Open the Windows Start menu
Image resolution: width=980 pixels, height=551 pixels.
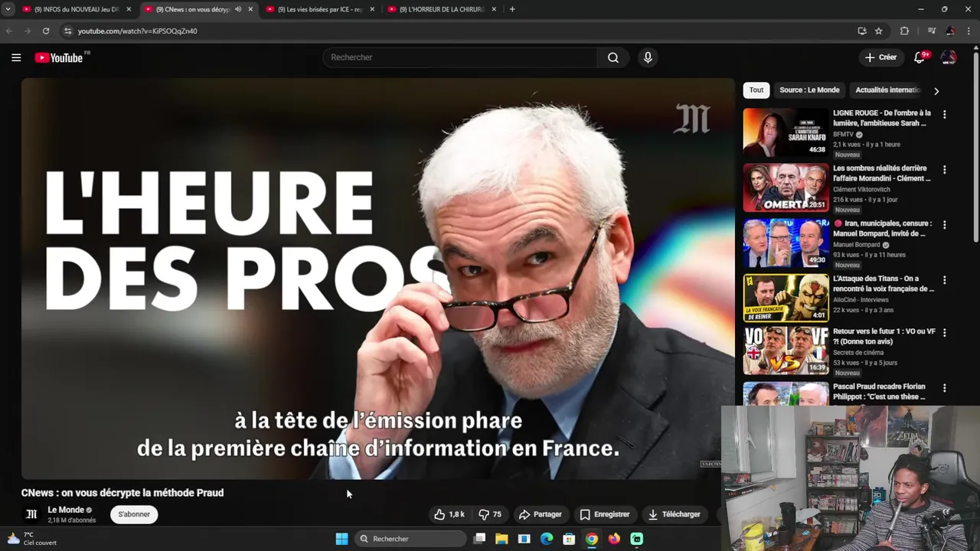[341, 539]
